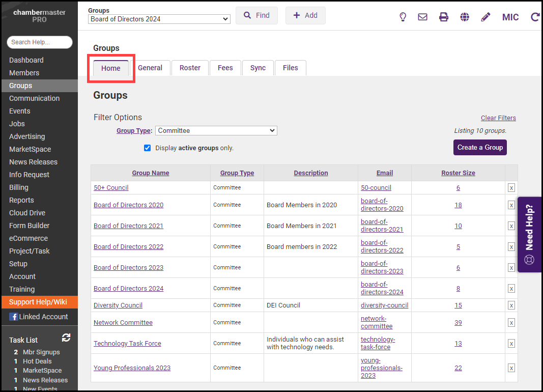Refresh the Task List with sync icon

tap(66, 338)
